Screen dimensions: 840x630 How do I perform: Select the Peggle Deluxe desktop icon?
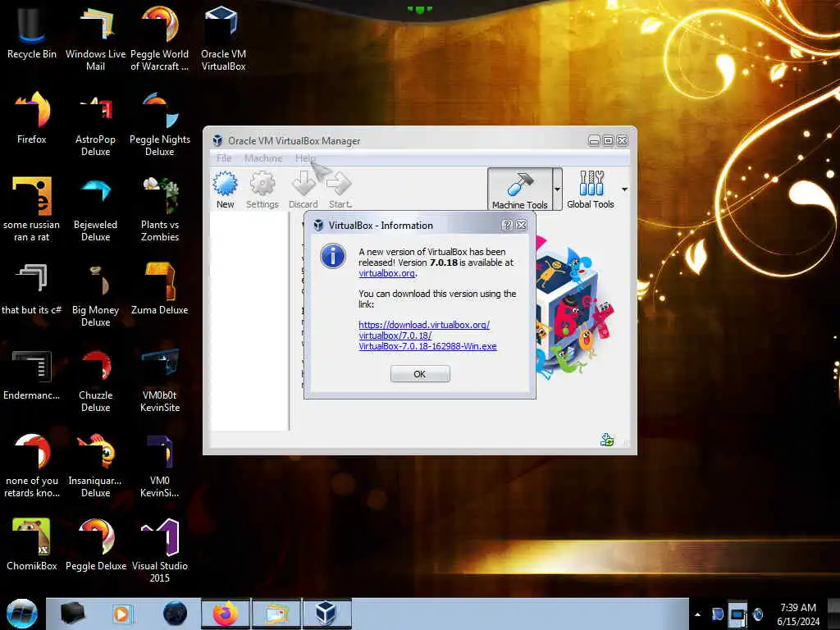(95, 545)
